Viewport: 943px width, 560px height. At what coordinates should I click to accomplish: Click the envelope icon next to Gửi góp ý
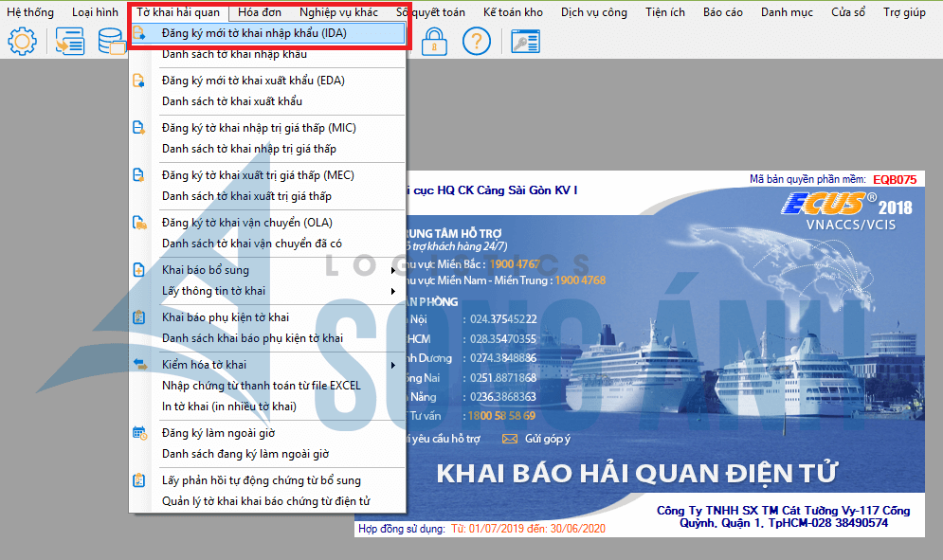[510, 439]
